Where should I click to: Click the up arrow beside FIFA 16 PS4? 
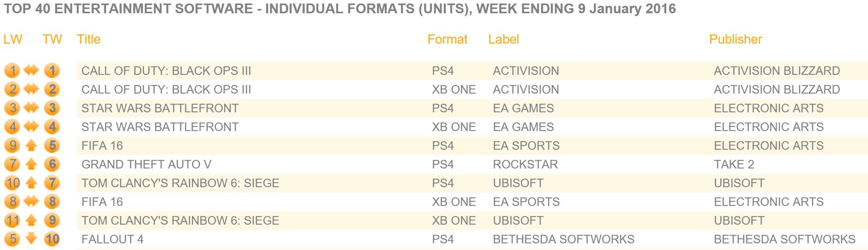31,146
